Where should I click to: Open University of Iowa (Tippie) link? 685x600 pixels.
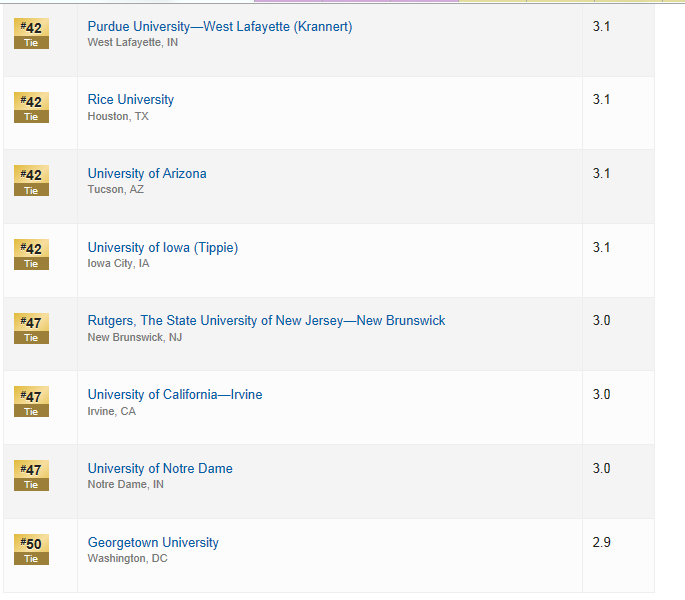pyautogui.click(x=163, y=248)
